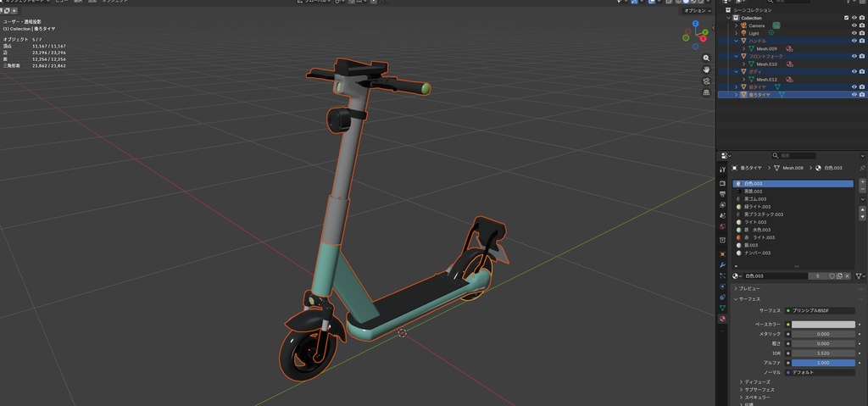Click blue Z axis on navigation gizmo
This screenshot has height=406, width=868.
tap(696, 24)
